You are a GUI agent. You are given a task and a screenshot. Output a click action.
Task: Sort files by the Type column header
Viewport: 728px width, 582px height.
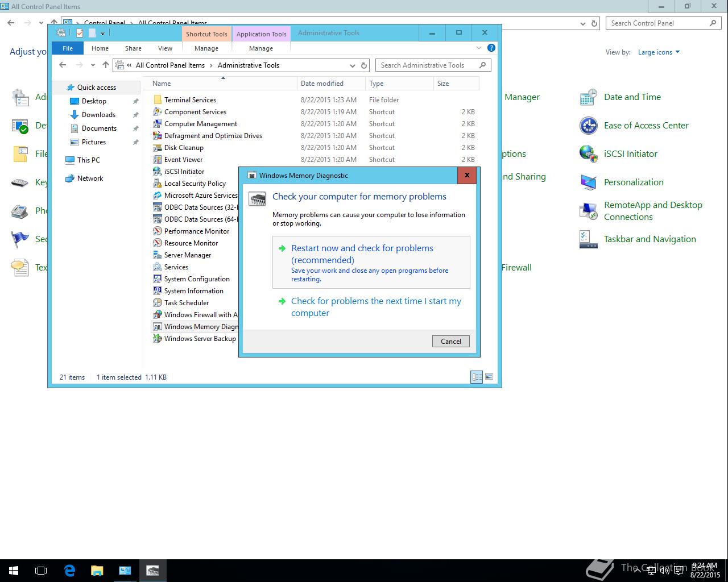pos(399,84)
